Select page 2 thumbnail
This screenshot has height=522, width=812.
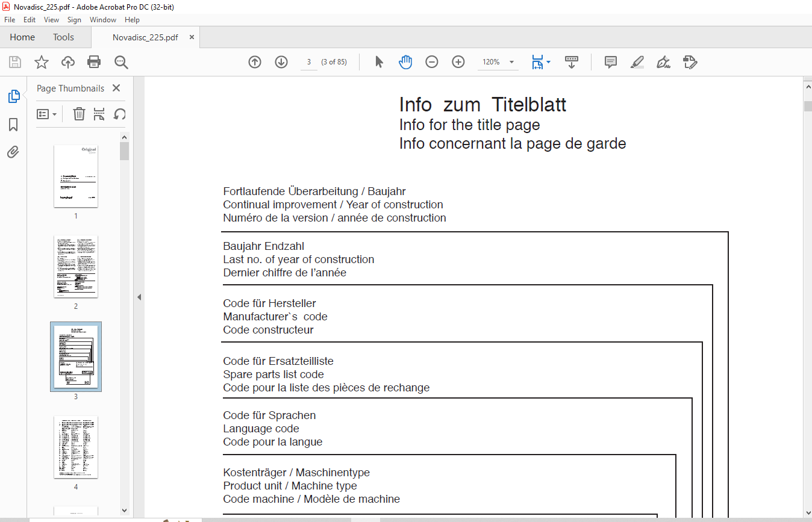76,266
